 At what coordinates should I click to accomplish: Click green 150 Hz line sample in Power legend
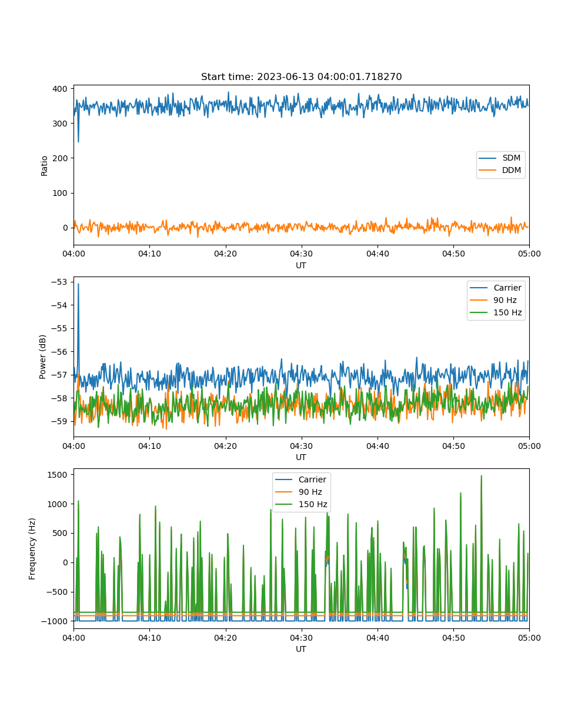pos(479,312)
